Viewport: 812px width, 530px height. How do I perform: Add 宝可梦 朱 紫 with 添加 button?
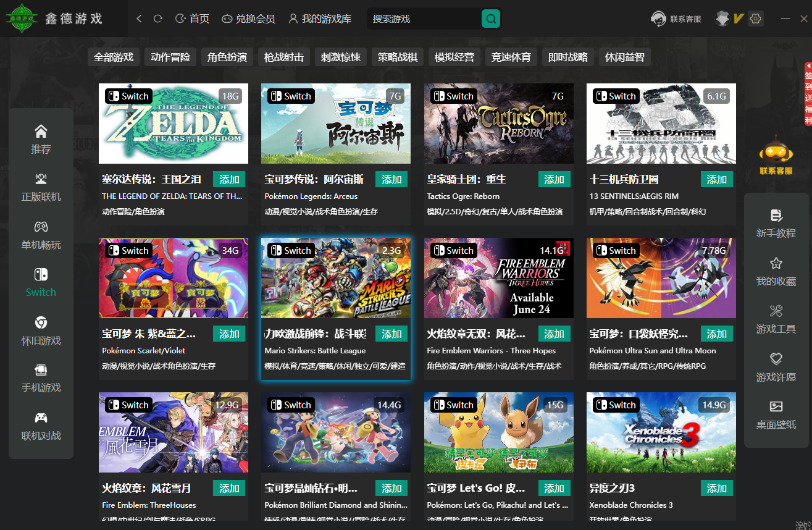pyautogui.click(x=229, y=334)
